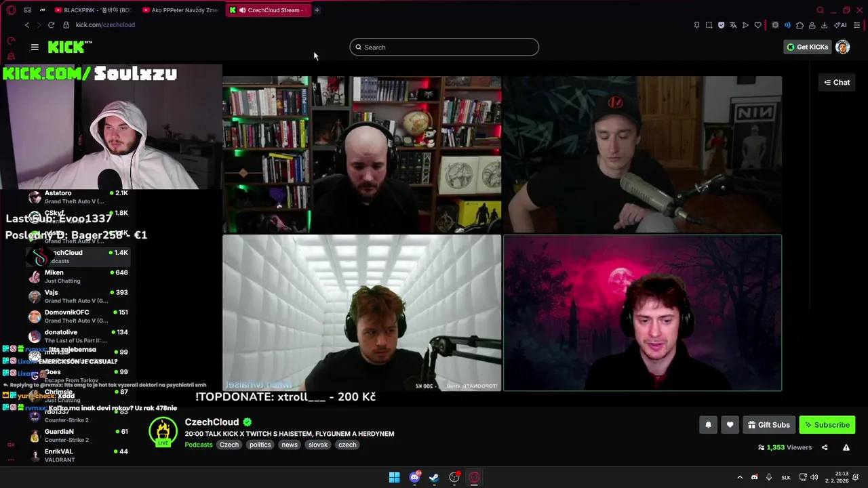Screen dimensions: 868x488
Task: Click the Czech tag
Action: pyautogui.click(x=229, y=445)
